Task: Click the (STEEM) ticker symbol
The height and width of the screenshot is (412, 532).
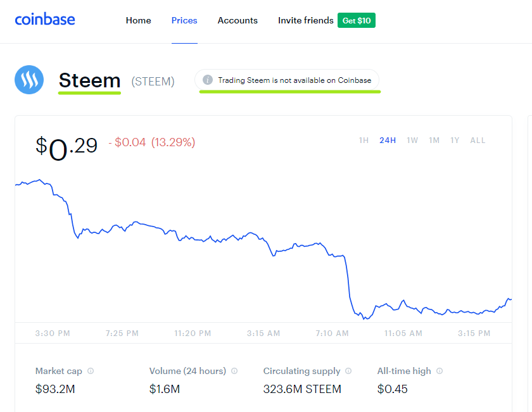Action: point(153,82)
